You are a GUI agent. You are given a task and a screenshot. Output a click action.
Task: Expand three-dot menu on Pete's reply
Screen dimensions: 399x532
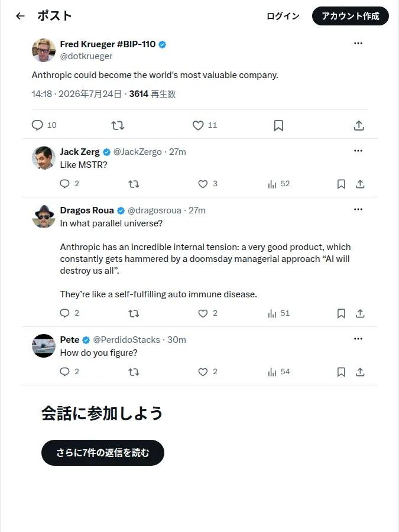point(358,339)
